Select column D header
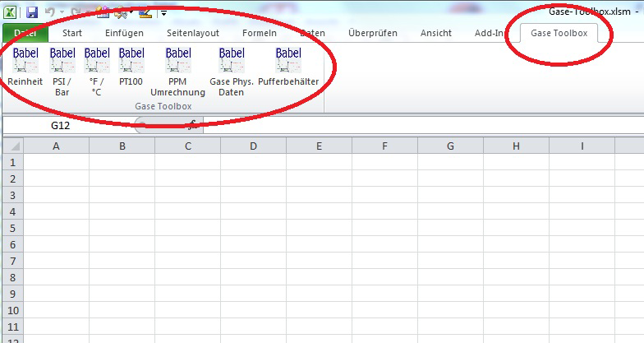644x343 pixels. click(253, 146)
